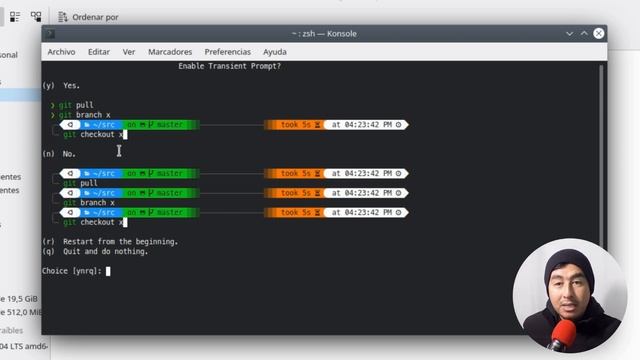640x360 pixels.
Task: Click '(q) Quit and do nothing.' text
Action: (x=95, y=251)
